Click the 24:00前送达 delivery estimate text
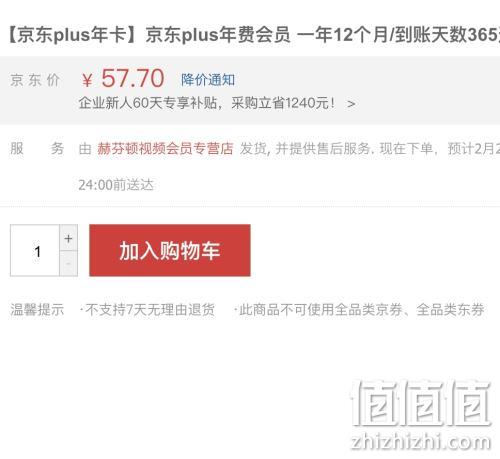 click(x=116, y=185)
